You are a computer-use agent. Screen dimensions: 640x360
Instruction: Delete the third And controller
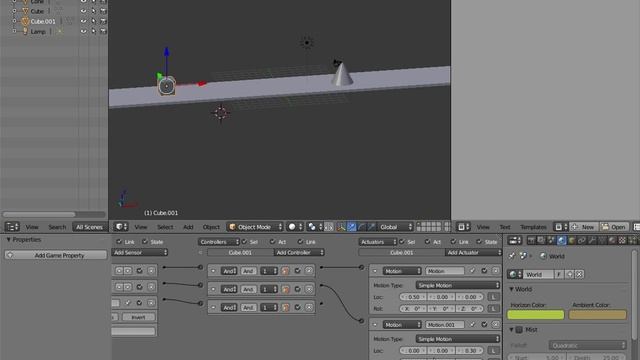(309, 307)
